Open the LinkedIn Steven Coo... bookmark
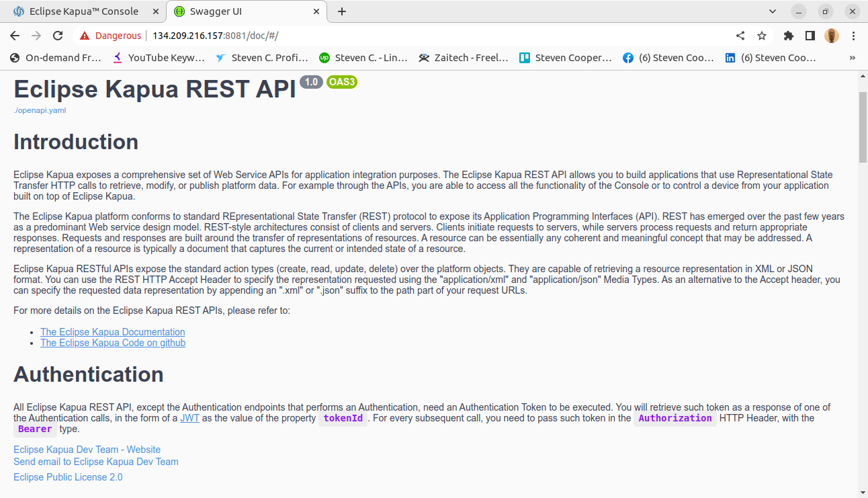 pyautogui.click(x=771, y=58)
